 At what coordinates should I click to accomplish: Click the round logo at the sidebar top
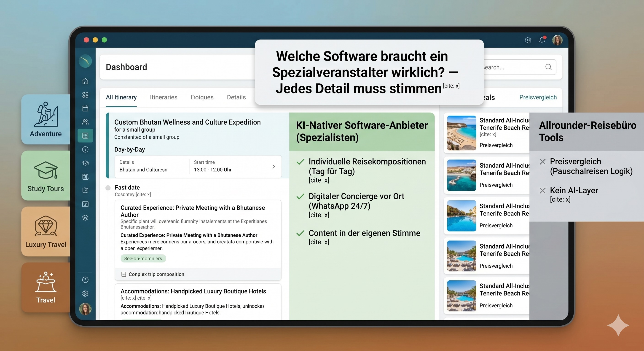click(85, 61)
